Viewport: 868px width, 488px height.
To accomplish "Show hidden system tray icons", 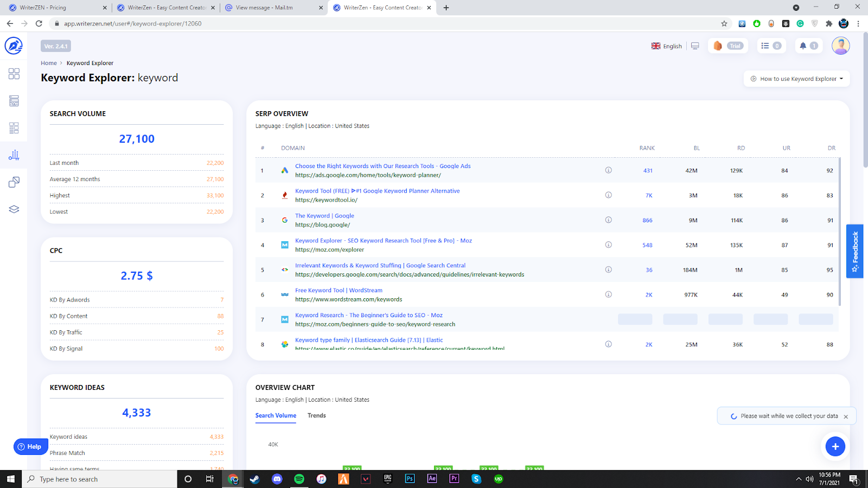I will pos(799,479).
